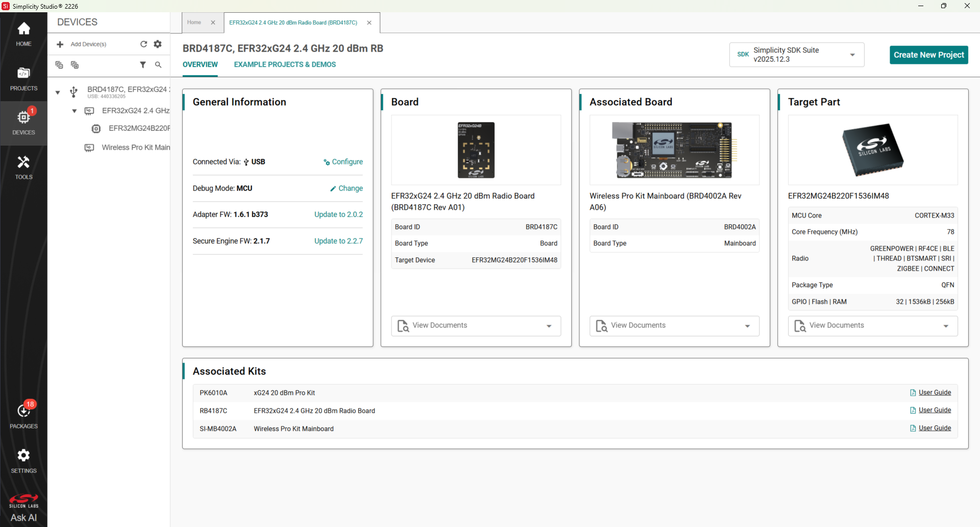Click Configure connection link

point(343,162)
